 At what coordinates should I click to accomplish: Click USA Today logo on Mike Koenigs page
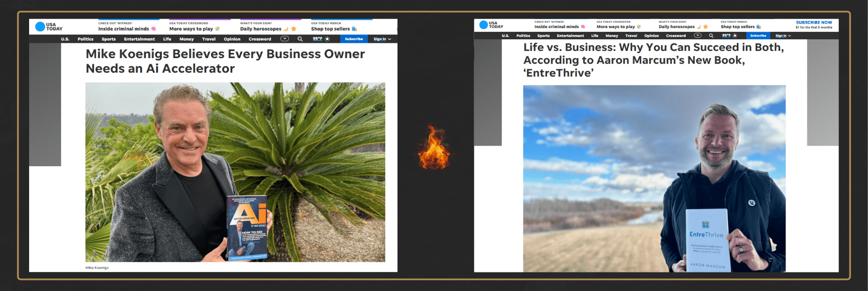pos(49,26)
